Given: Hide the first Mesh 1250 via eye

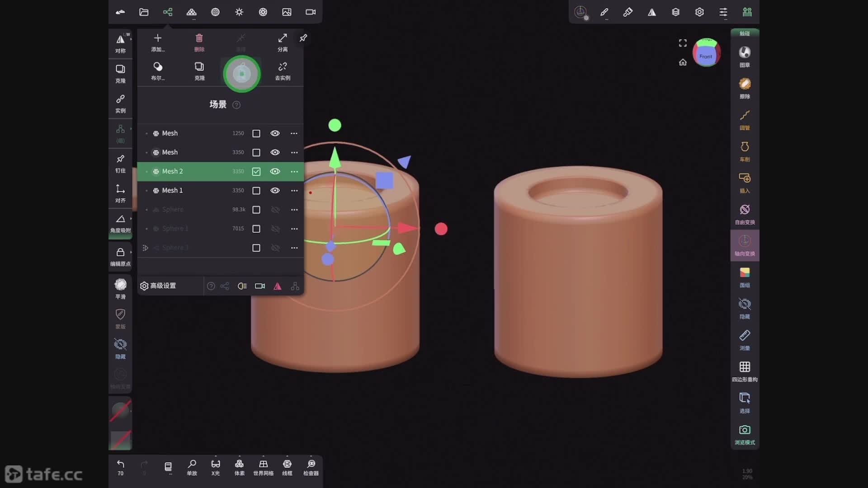Looking at the screenshot, I should (x=275, y=133).
